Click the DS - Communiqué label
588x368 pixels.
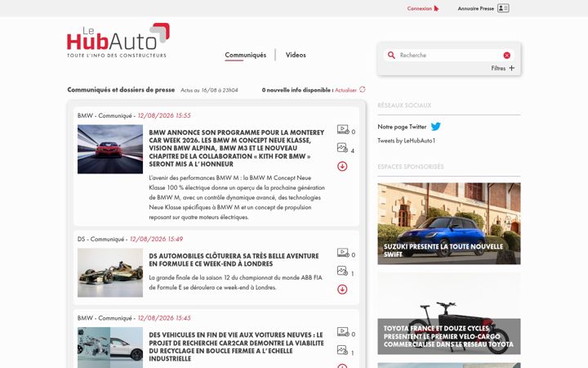101,239
